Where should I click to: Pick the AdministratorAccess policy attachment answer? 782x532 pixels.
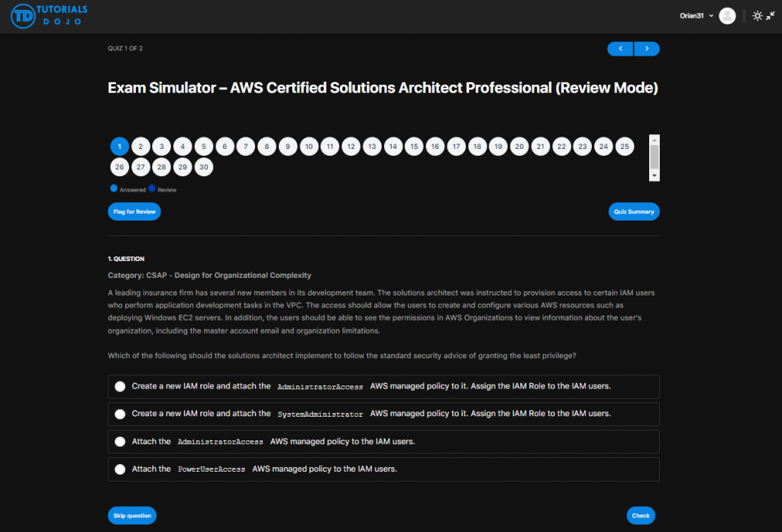click(120, 441)
